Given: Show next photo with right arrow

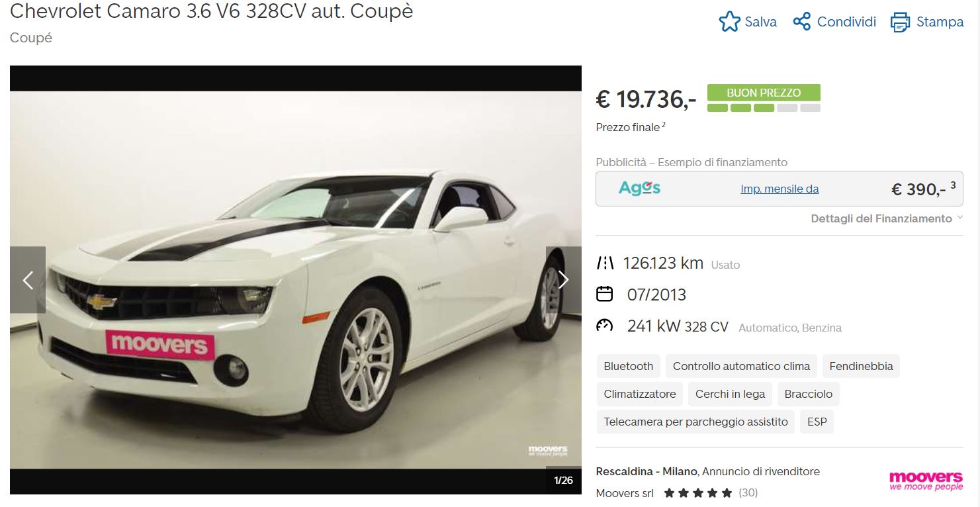Looking at the screenshot, I should [x=563, y=280].
